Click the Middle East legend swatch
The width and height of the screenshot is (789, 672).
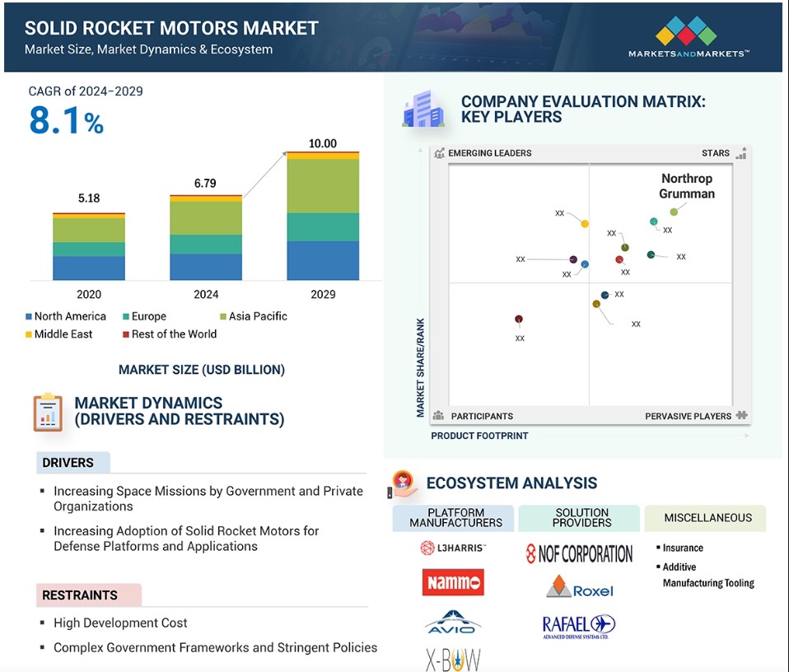point(29,334)
